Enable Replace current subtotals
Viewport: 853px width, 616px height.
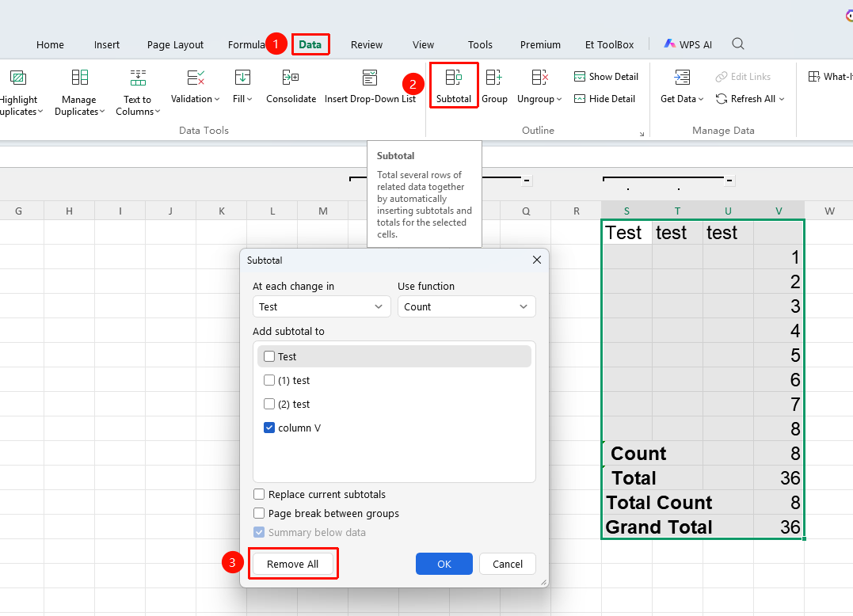coord(259,494)
